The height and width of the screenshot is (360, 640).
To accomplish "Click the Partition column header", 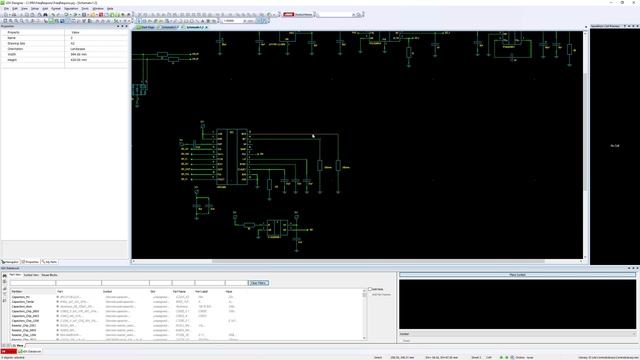I will pyautogui.click(x=33, y=291).
